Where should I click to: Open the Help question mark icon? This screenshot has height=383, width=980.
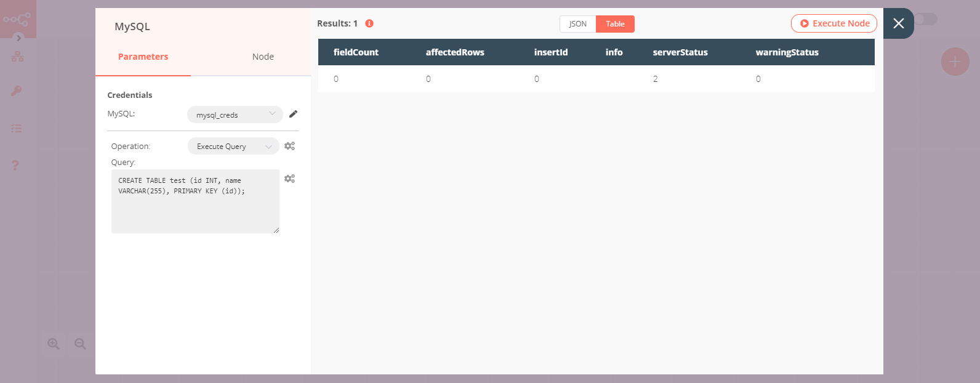(15, 165)
